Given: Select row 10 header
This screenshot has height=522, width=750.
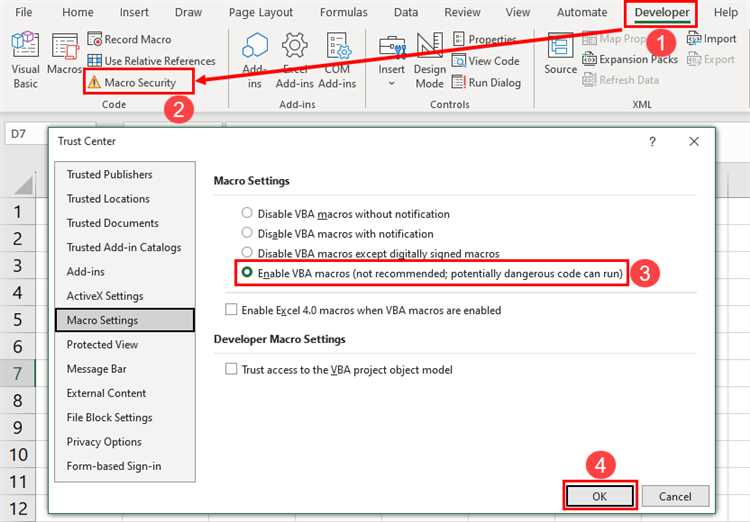Looking at the screenshot, I should coord(18,455).
